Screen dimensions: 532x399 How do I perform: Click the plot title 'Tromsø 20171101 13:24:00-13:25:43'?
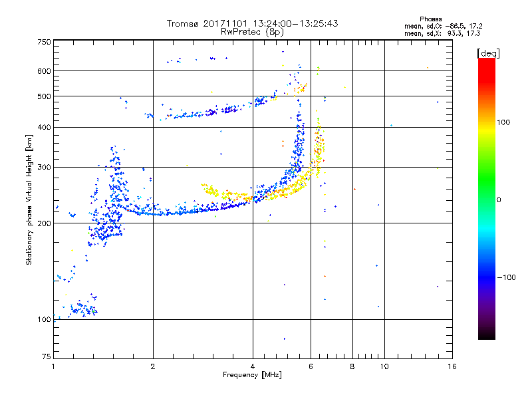click(252, 23)
